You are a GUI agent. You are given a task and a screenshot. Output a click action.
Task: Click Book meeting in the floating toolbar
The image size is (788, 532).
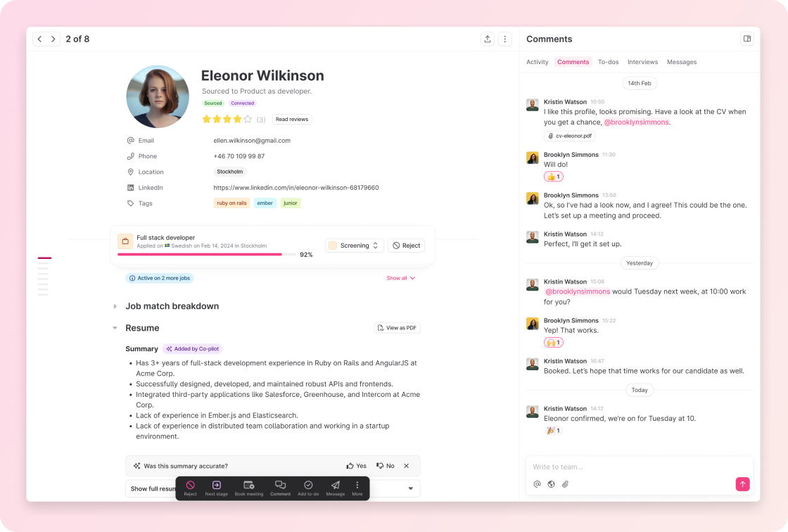249,488
